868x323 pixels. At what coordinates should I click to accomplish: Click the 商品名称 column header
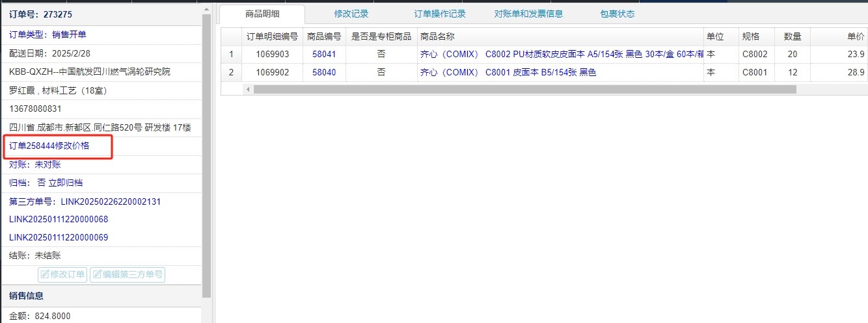(x=561, y=36)
